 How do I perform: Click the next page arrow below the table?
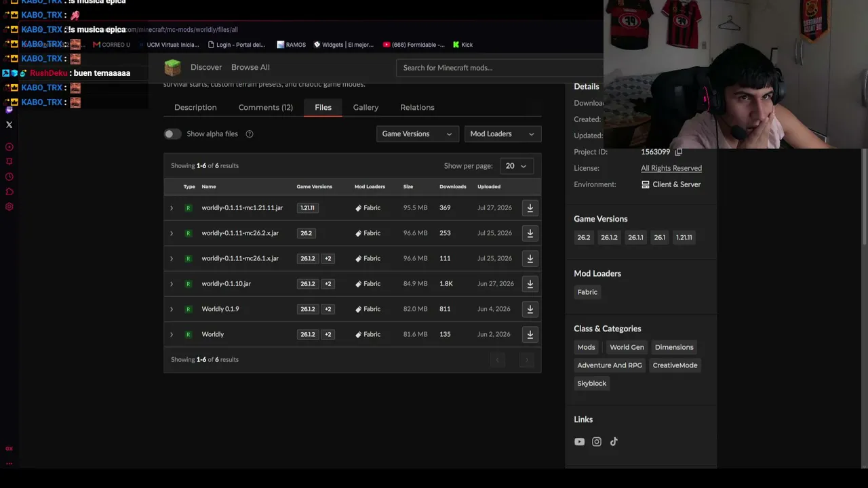(x=526, y=360)
